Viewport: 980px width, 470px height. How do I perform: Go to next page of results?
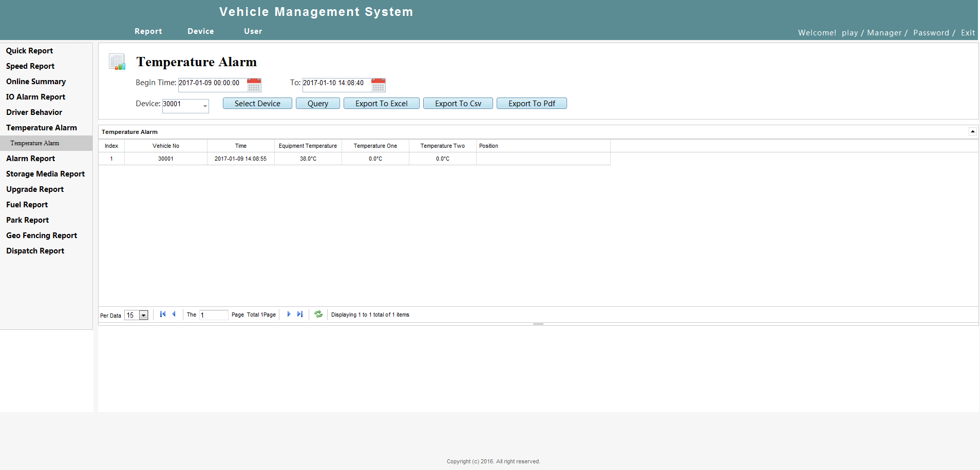pyautogui.click(x=289, y=314)
